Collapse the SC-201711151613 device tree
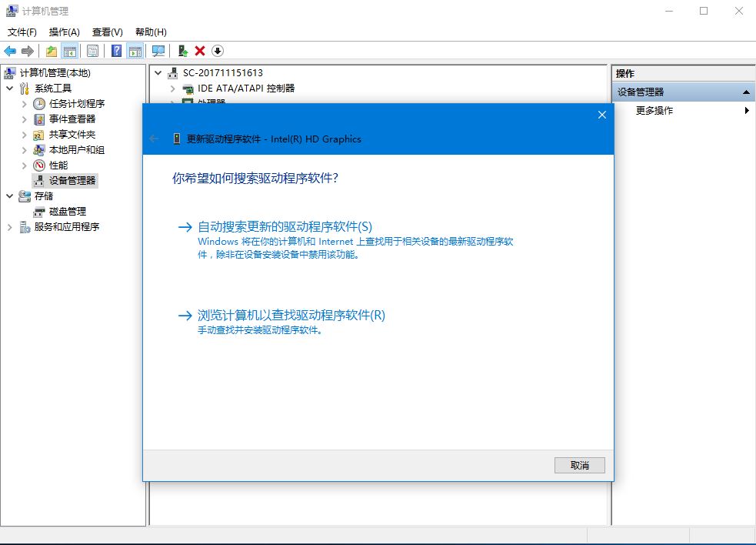 pos(158,73)
